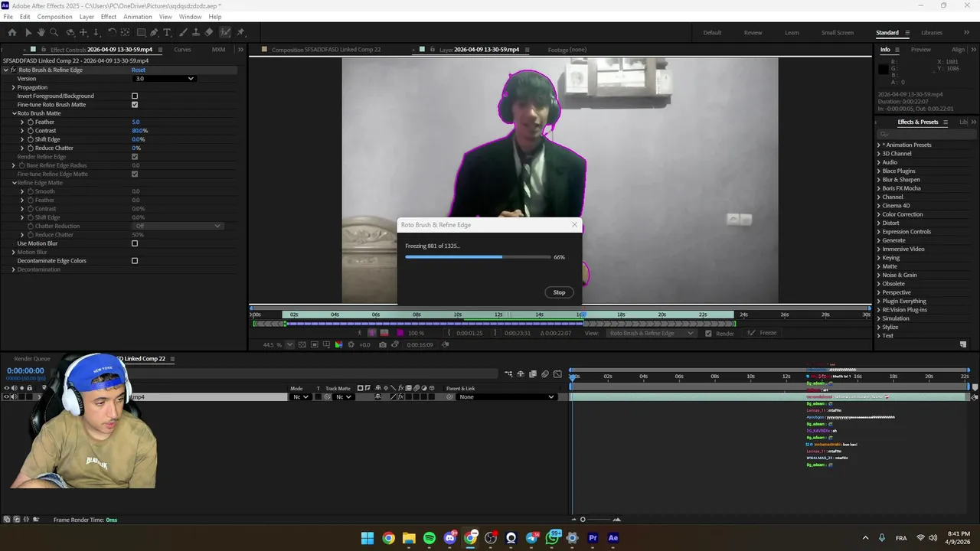Click the Motion Blur enable icon in timeline
The height and width of the screenshot is (551, 980).
(x=545, y=374)
